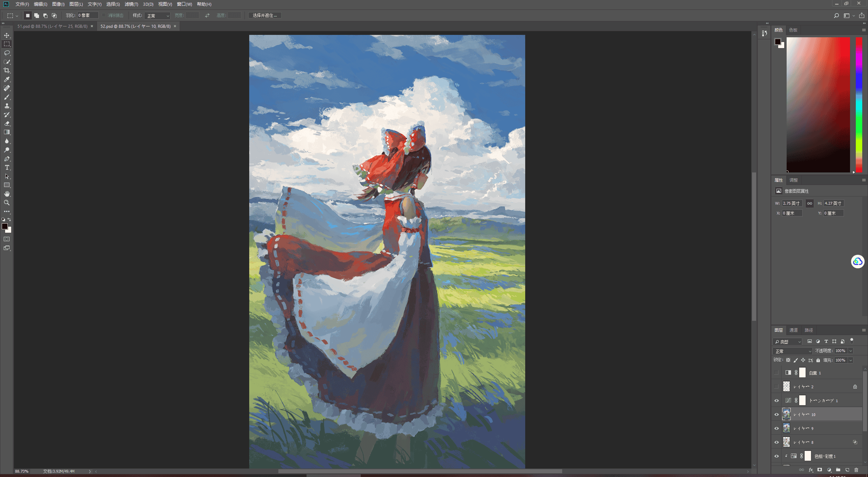Click the vertical hue spectrum slider
868x477 pixels.
pyautogui.click(x=859, y=105)
